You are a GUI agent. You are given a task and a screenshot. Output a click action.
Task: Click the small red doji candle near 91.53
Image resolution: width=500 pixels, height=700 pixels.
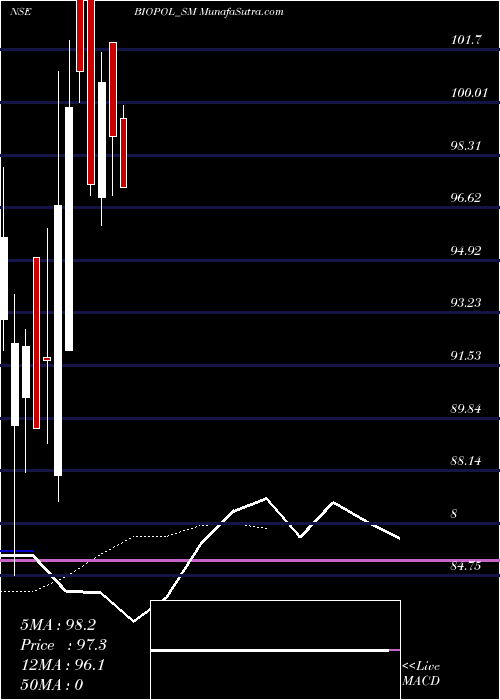[x=47, y=359]
